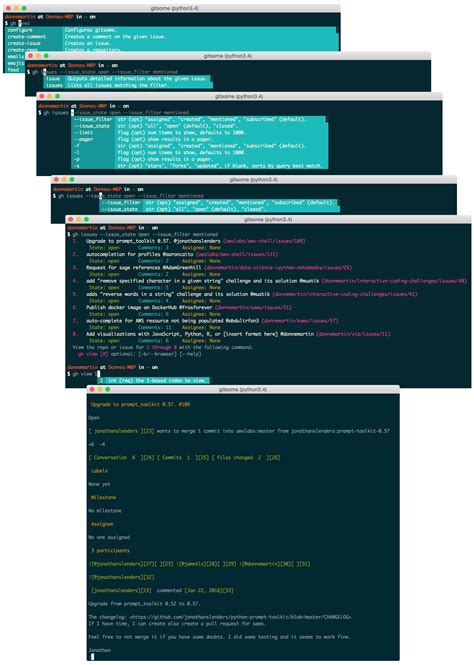Pick '-p' short flag in the completion list
The width and height of the screenshot is (474, 665).
[x=77, y=159]
